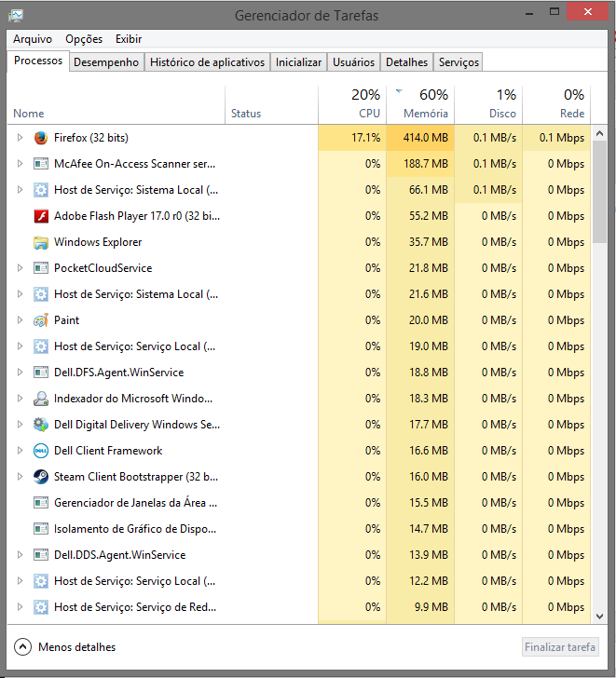
Task: Click the Paint palette icon
Action: [x=41, y=320]
